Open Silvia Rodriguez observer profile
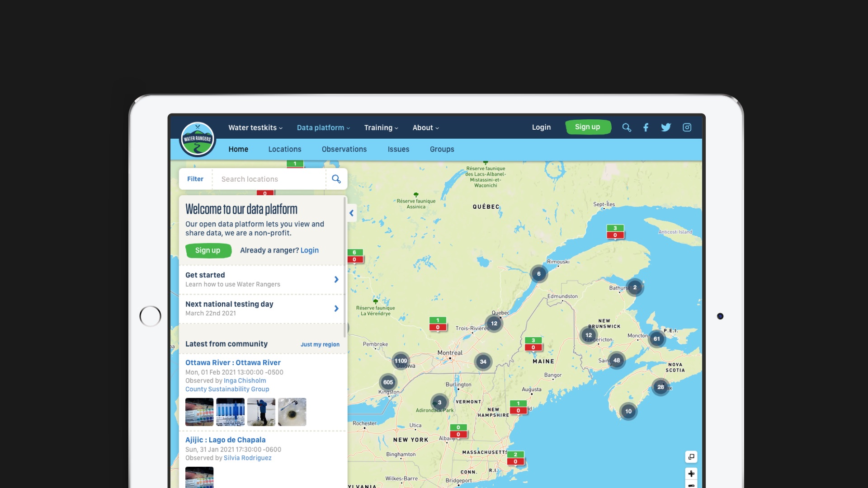The height and width of the screenshot is (488, 868). click(248, 458)
